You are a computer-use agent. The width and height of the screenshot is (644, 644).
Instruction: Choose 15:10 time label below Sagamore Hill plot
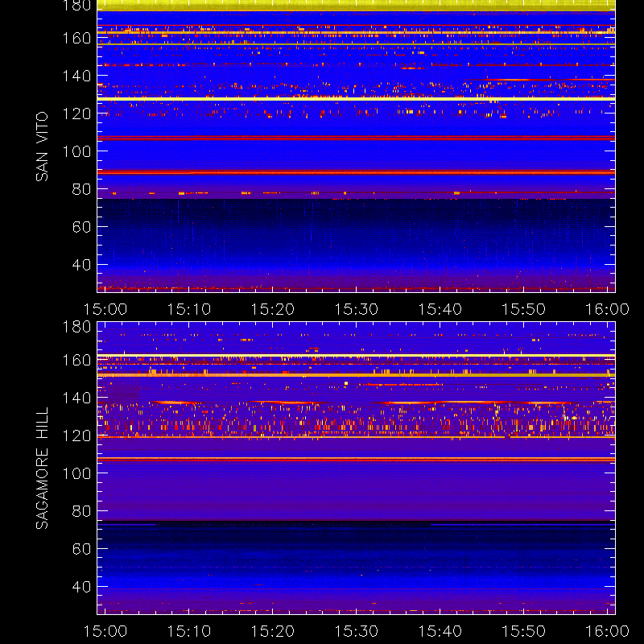point(189,631)
